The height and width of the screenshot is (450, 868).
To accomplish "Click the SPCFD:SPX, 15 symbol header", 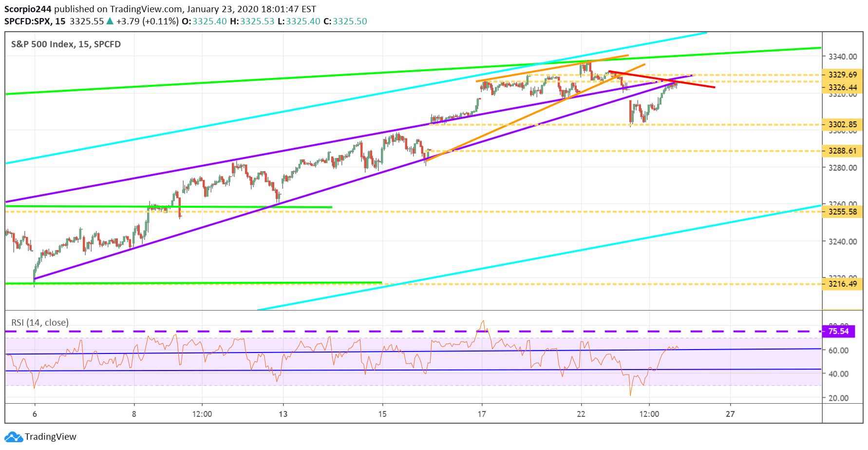I will 35,21.
